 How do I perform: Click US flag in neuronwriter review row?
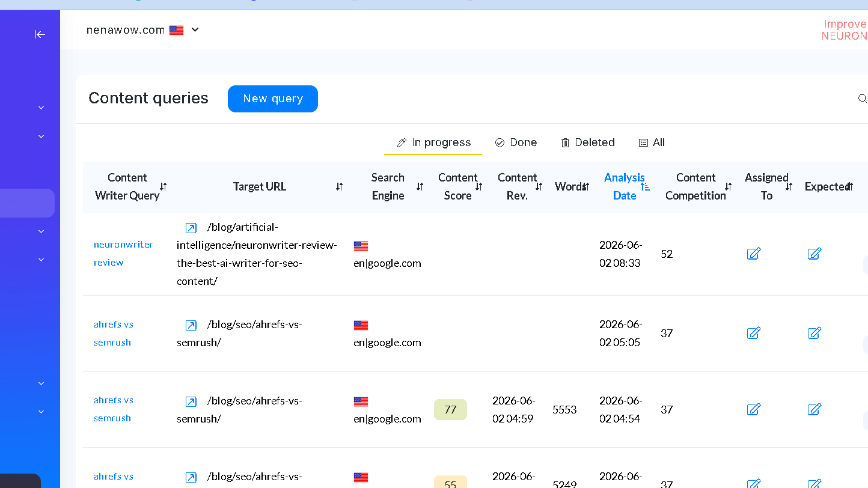(361, 246)
